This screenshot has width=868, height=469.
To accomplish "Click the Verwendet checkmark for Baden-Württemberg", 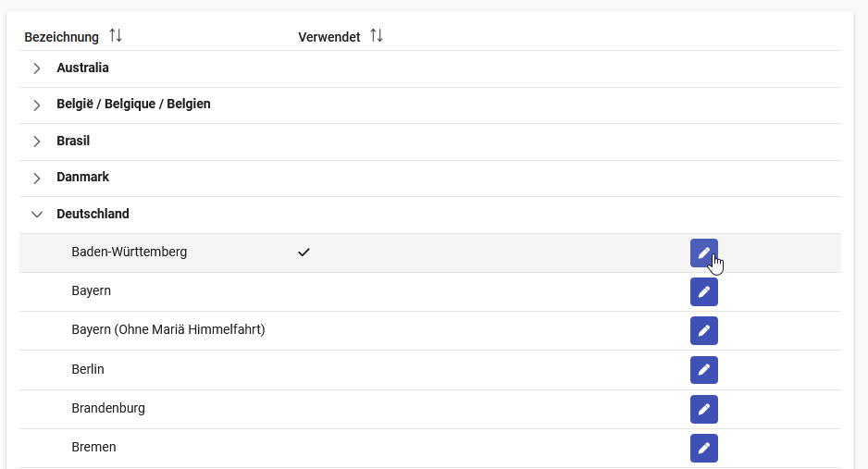I will coord(304,253).
